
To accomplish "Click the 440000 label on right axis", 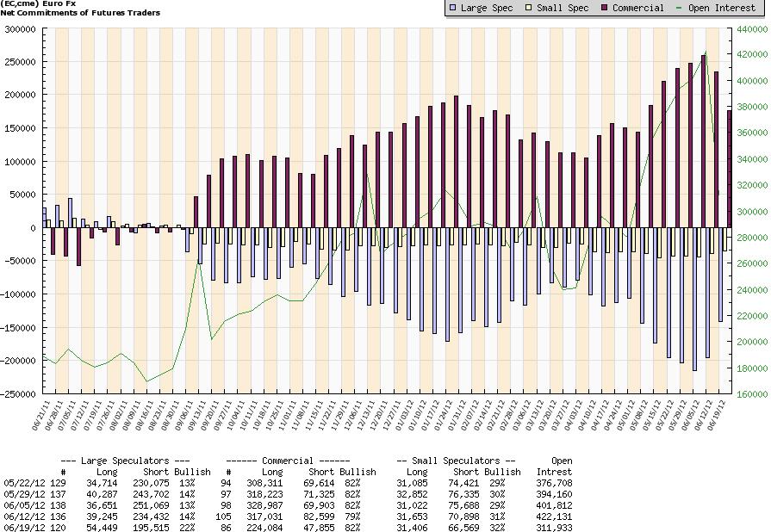I will pyautogui.click(x=752, y=29).
